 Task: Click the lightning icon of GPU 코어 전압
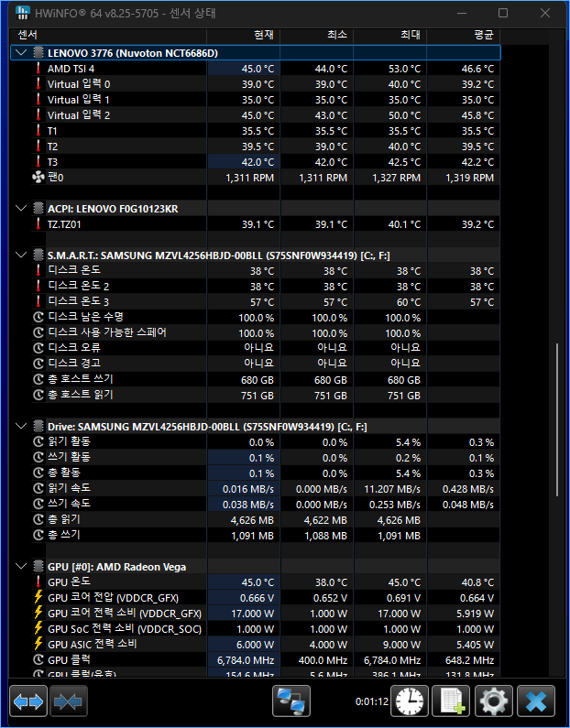(x=38, y=598)
